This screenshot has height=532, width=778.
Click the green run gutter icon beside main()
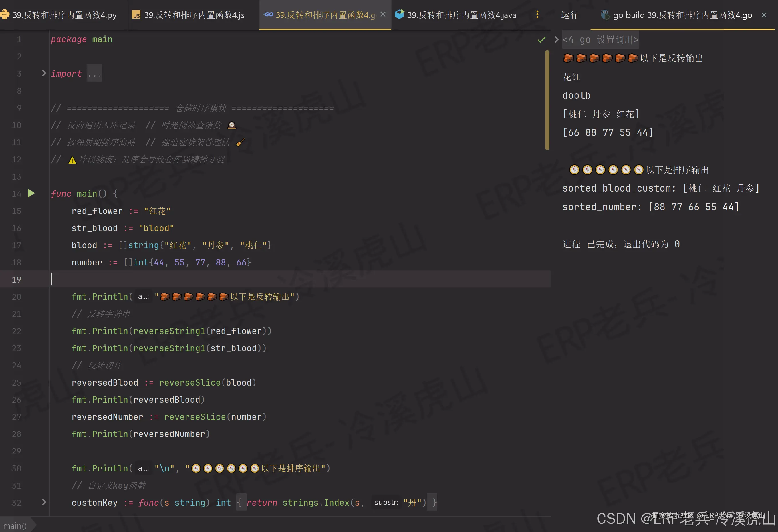[31, 193]
